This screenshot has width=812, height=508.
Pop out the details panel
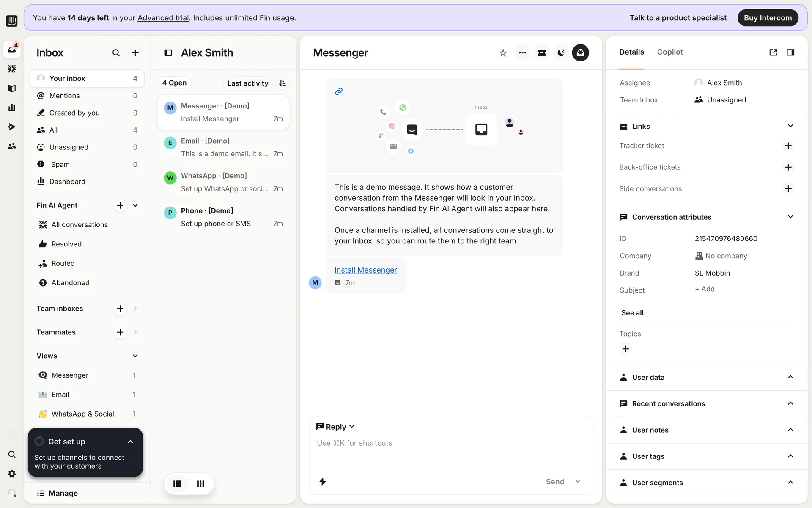[x=773, y=52]
